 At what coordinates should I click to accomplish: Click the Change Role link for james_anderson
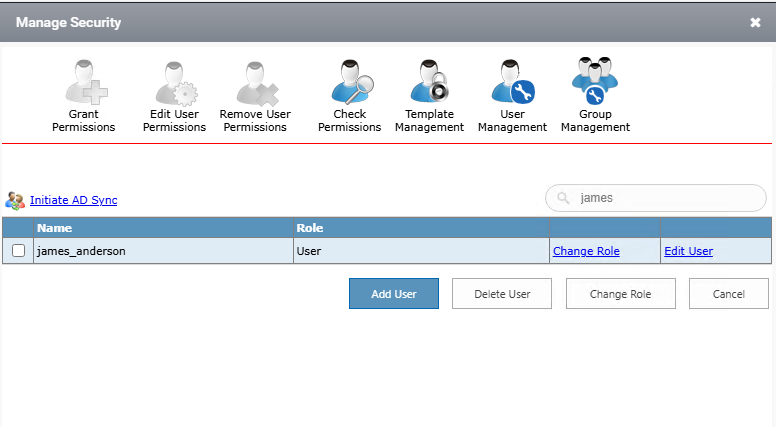point(586,251)
